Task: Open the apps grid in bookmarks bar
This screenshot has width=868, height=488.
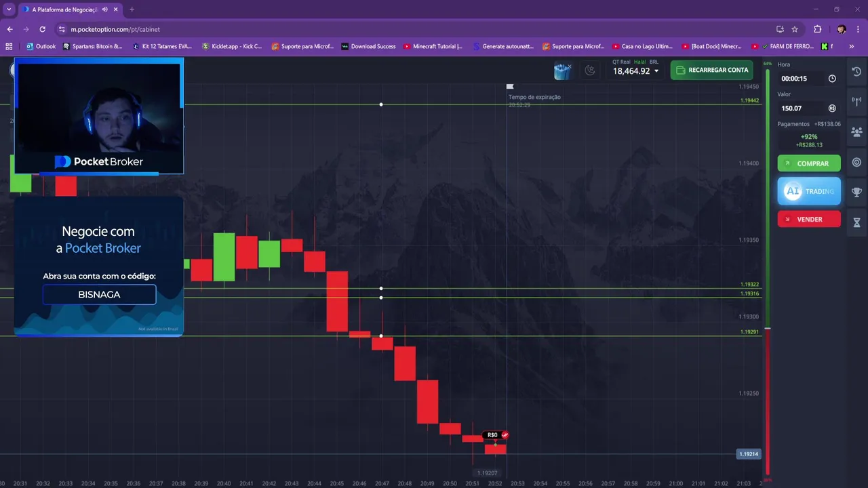Action: point(9,46)
